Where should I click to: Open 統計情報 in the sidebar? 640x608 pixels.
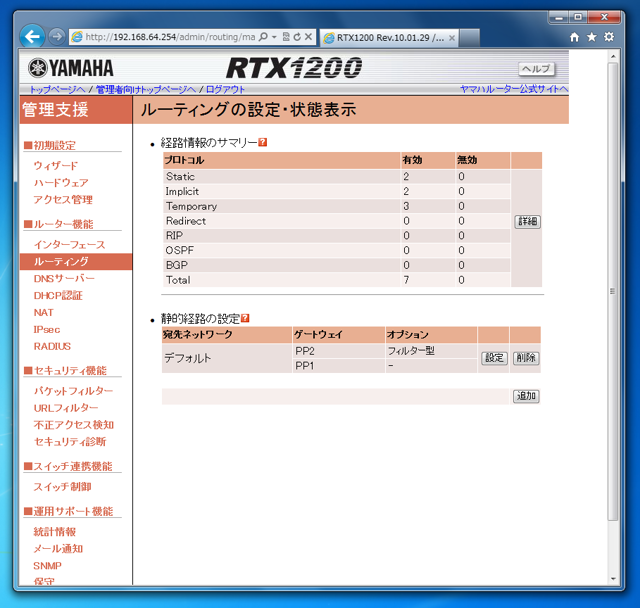[x=54, y=532]
